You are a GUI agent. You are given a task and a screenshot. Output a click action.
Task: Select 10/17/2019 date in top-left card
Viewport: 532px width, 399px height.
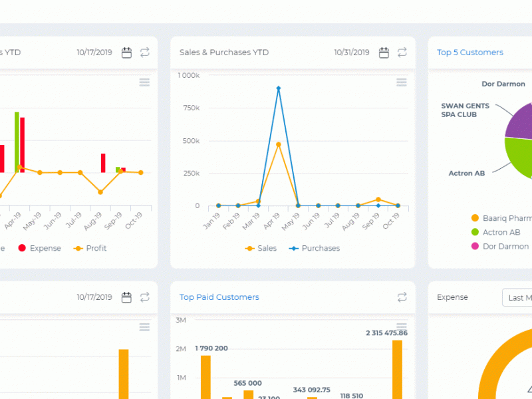point(94,53)
